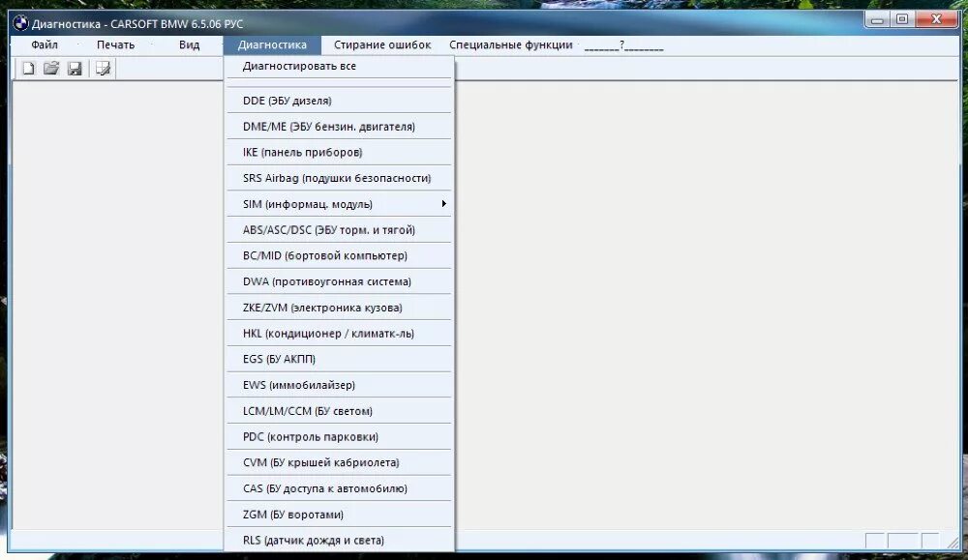Select CAS (БУ доступа к автомобилю)
Viewport: 968px width, 560px height.
click(339, 488)
